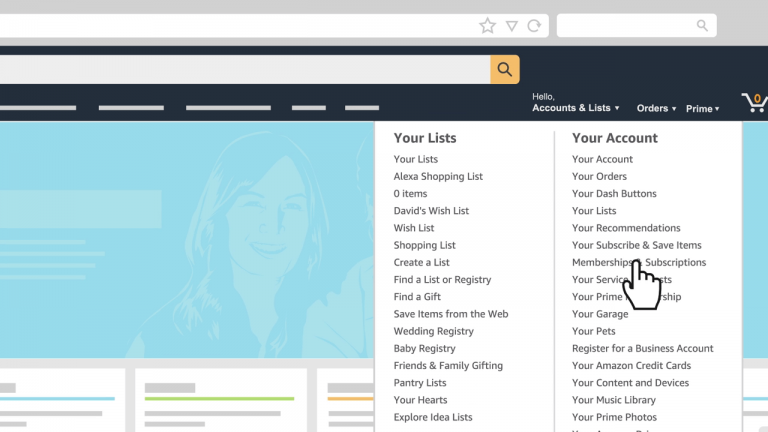Screen dimensions: 768x432
Task: Open Your Orders in the account menu
Action: [x=599, y=176]
